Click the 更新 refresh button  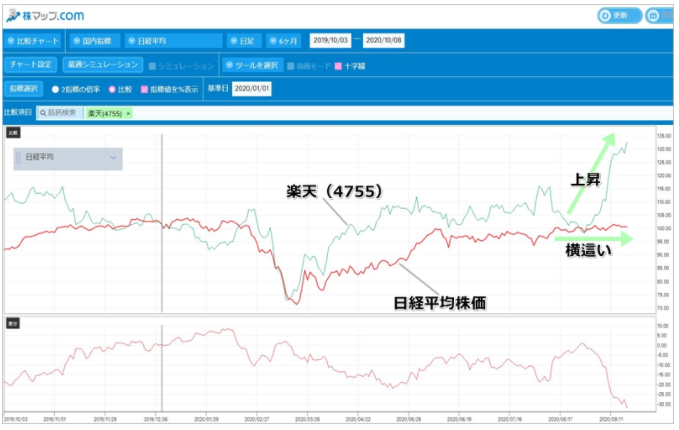619,16
